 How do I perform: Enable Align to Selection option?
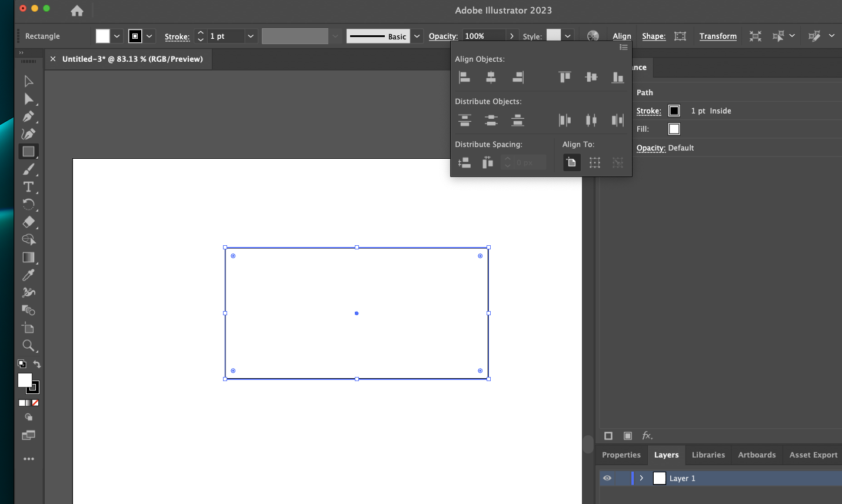pyautogui.click(x=595, y=162)
